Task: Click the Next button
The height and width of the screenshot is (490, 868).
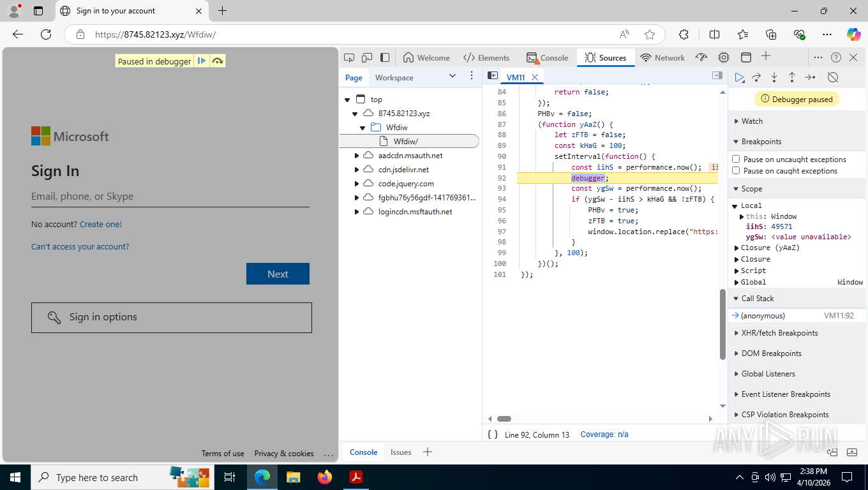Action: coord(278,274)
